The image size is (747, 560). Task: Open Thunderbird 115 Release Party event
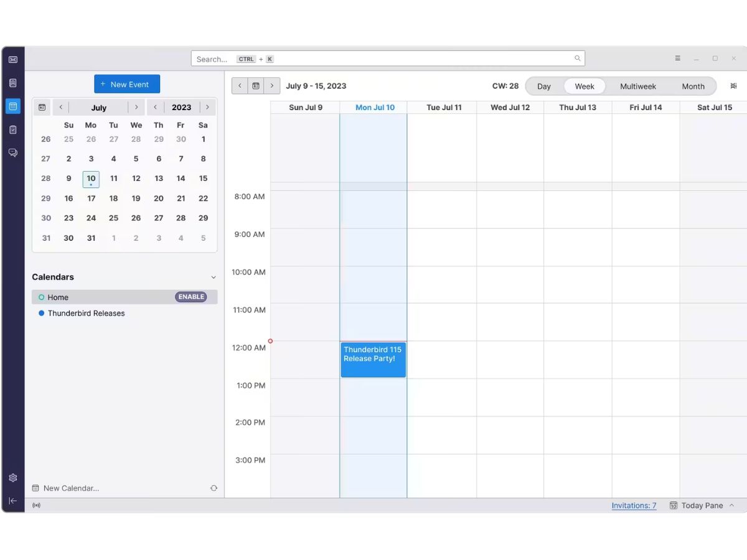click(x=374, y=360)
